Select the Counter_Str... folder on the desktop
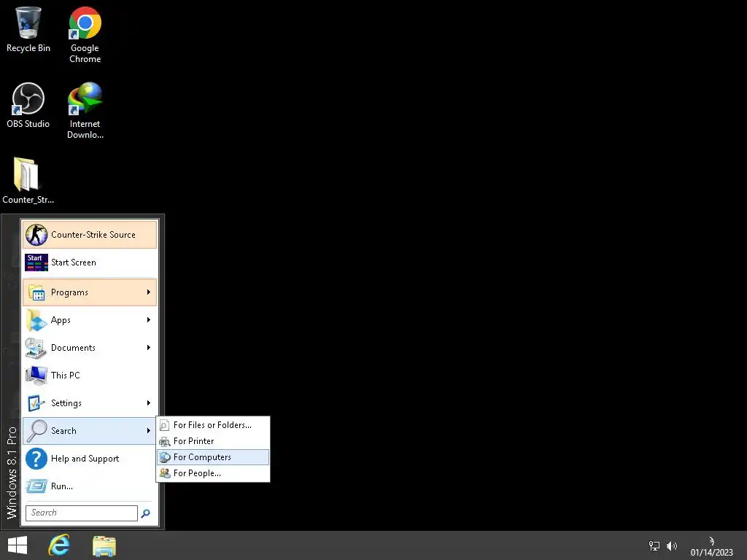747x560 pixels. [x=28, y=181]
